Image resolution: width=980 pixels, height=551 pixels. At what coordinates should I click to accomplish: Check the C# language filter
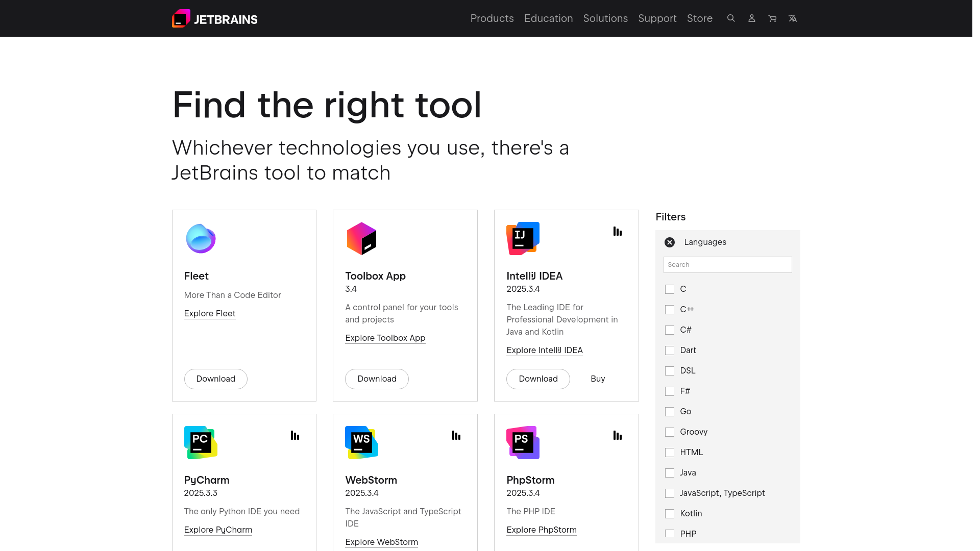(x=670, y=330)
